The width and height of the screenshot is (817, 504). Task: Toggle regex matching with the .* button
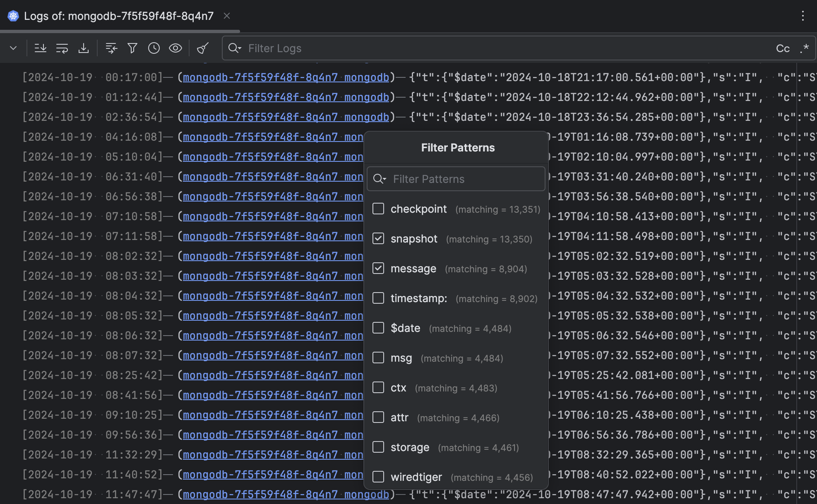805,48
